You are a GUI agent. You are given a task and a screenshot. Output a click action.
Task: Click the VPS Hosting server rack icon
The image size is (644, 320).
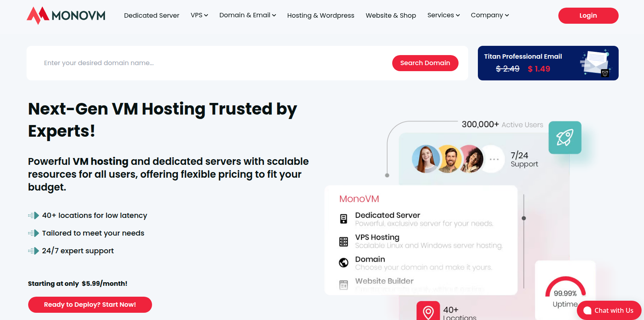344,241
